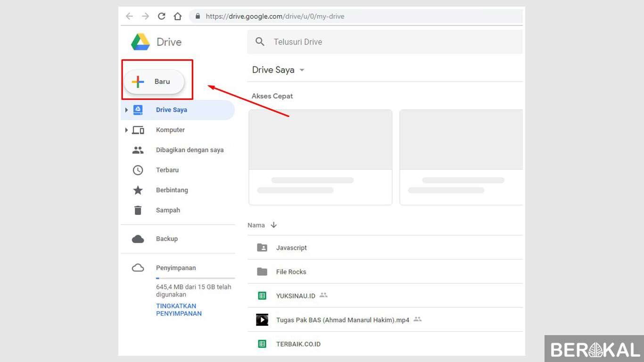Click the Drive Saya breadcrumb title
This screenshot has width=644, height=362.
click(x=273, y=70)
